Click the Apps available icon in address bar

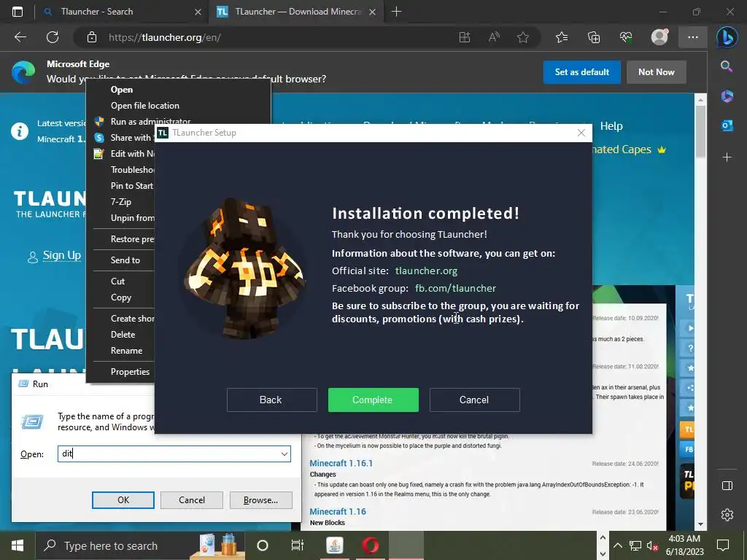(465, 37)
